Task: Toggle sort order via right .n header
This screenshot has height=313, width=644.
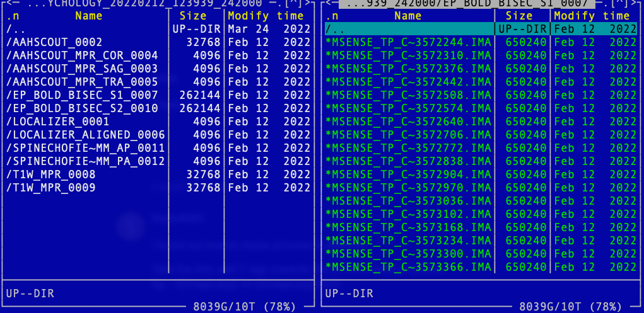Action: coord(334,16)
